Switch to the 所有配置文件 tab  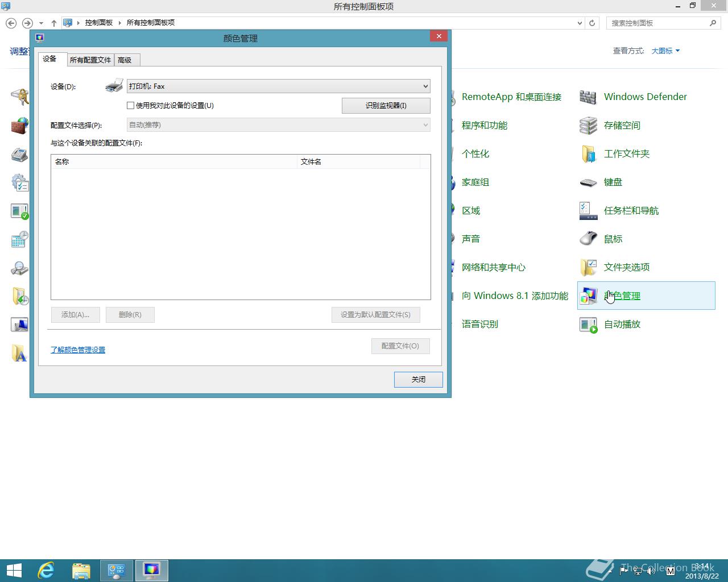pyautogui.click(x=90, y=60)
